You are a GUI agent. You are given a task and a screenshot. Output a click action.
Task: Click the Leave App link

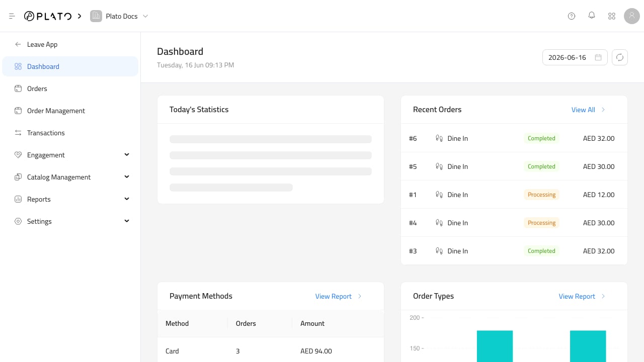pos(42,44)
